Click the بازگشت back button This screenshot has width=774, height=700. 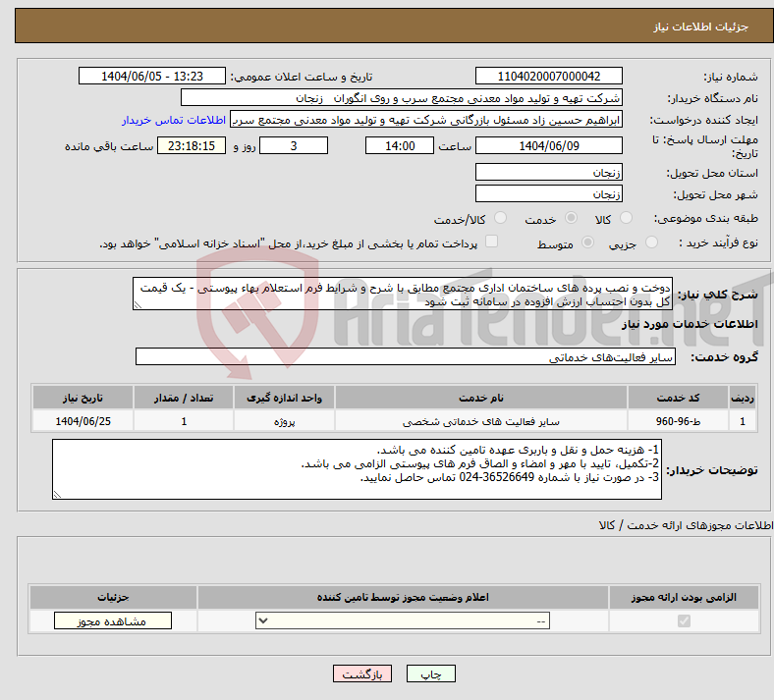(x=362, y=673)
